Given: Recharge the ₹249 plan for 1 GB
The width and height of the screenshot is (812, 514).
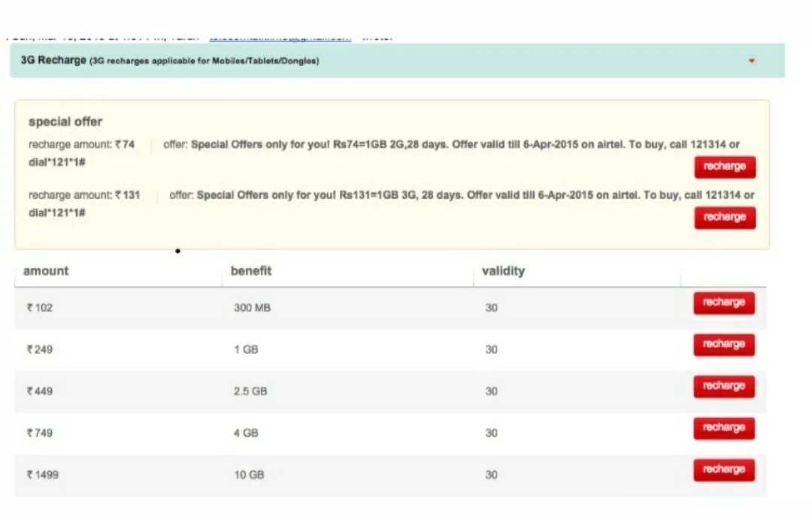Looking at the screenshot, I should coord(723,344).
